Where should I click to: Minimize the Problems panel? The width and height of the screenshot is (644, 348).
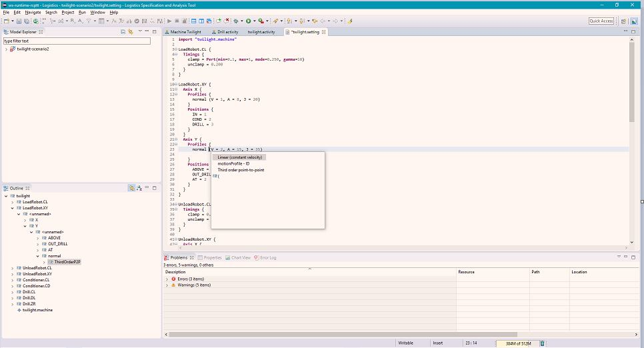(627, 257)
